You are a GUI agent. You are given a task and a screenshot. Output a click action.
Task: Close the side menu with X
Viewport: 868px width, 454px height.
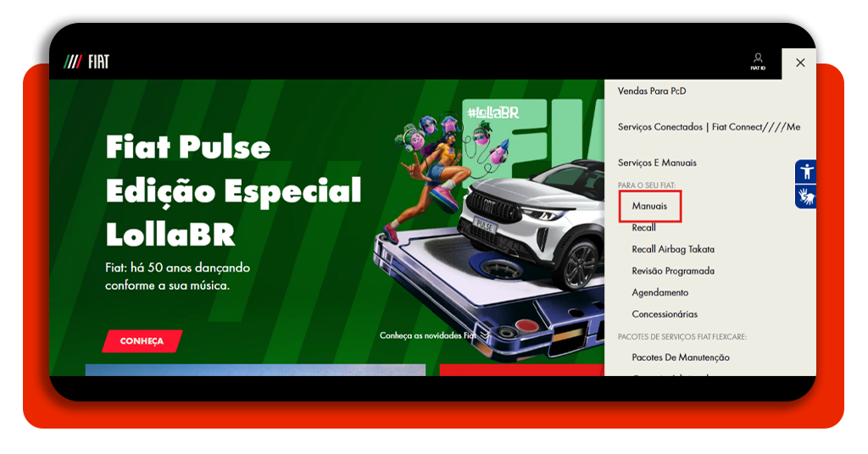pyautogui.click(x=800, y=63)
